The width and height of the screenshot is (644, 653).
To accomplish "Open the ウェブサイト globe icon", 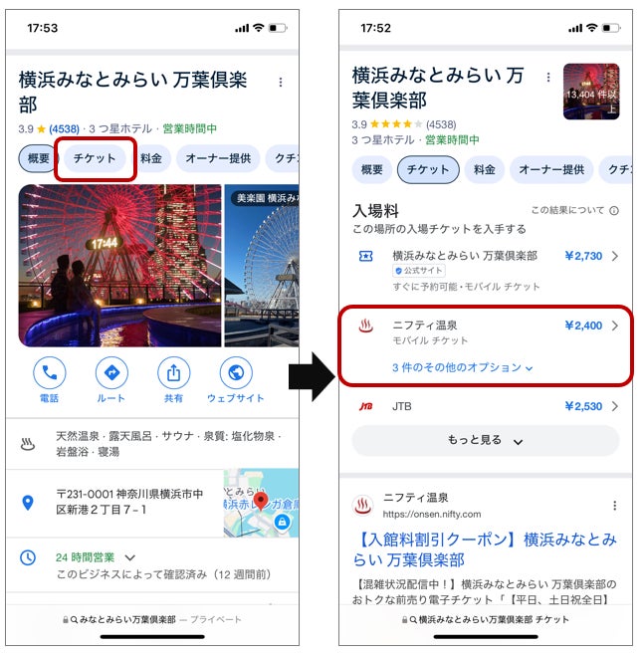I will pyautogui.click(x=236, y=372).
